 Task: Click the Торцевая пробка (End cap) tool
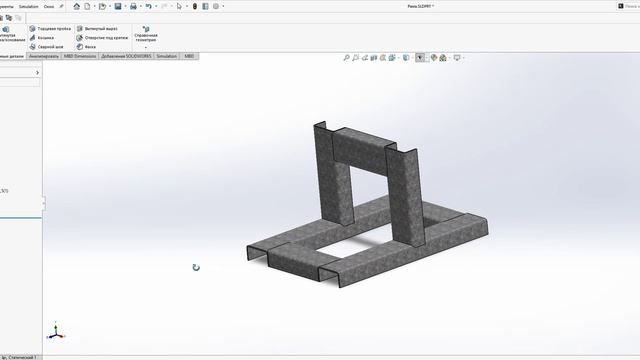[50, 29]
